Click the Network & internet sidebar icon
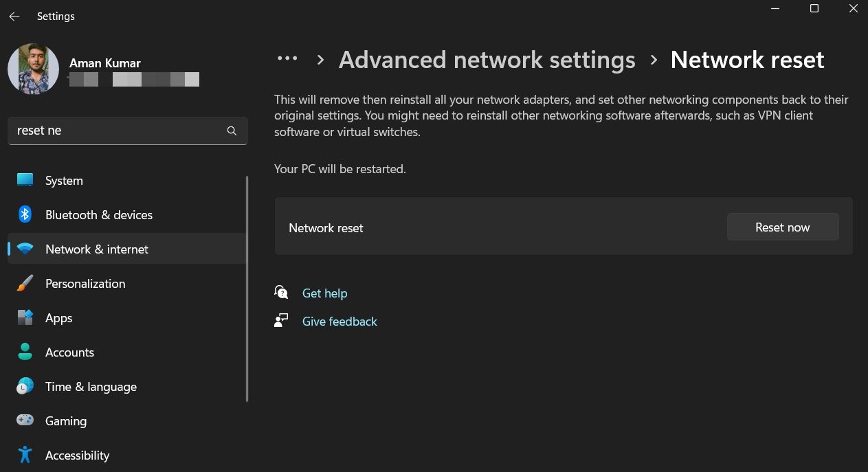The image size is (868, 472). coord(25,249)
